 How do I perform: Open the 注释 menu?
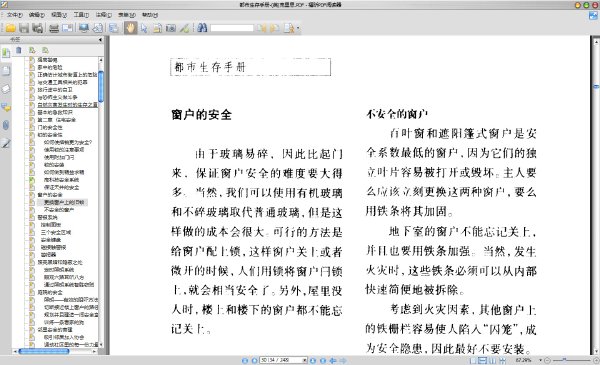[x=103, y=15]
